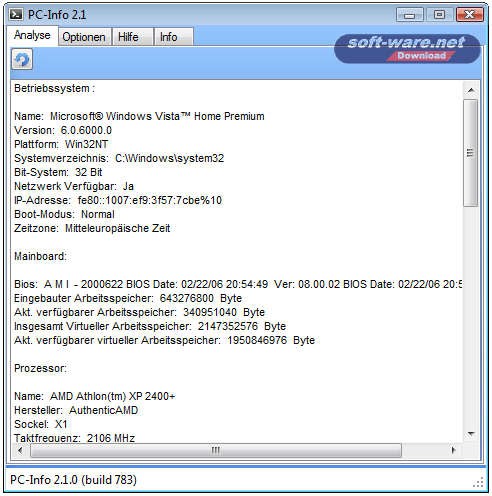Image resolution: width=492 pixels, height=496 pixels.
Task: Click the Insgesamt Virtueller Arbeitsspeicher line
Action: [x=150, y=326]
